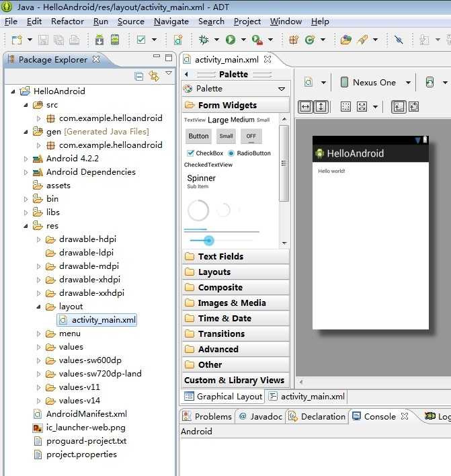Switch to the Graphical Layout tab
This screenshot has height=476, width=451.
(x=223, y=397)
